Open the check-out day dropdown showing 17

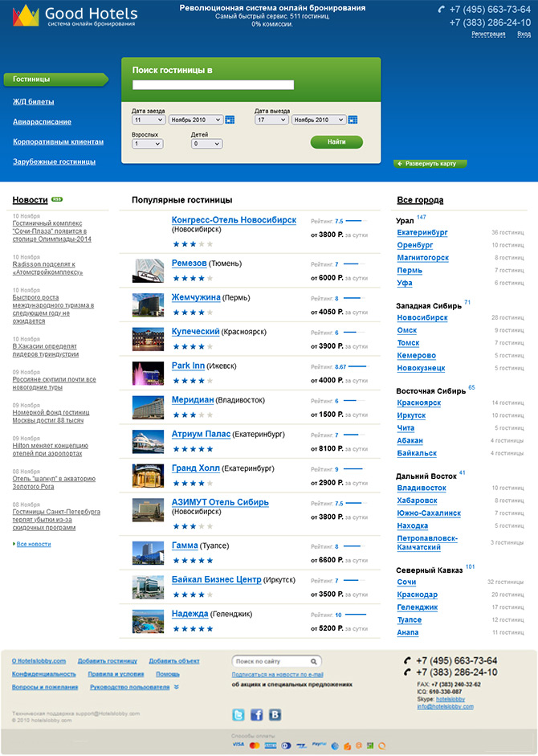click(271, 120)
